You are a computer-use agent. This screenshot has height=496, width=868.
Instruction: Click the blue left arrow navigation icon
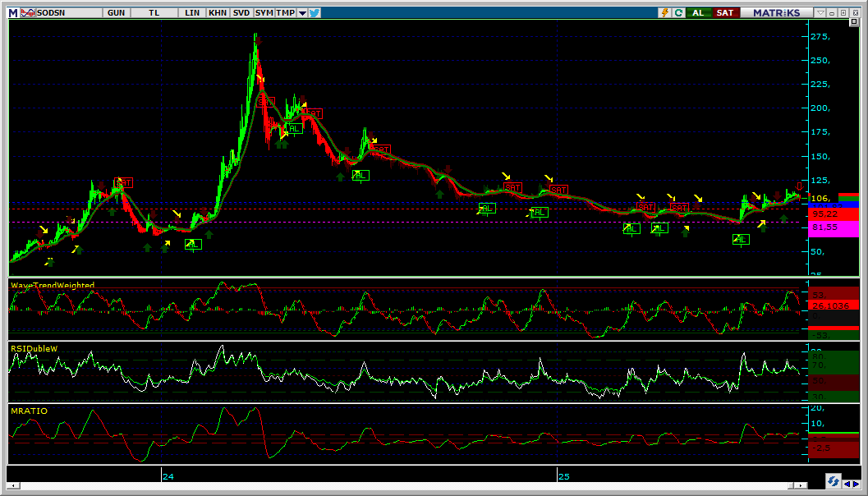tap(847, 484)
